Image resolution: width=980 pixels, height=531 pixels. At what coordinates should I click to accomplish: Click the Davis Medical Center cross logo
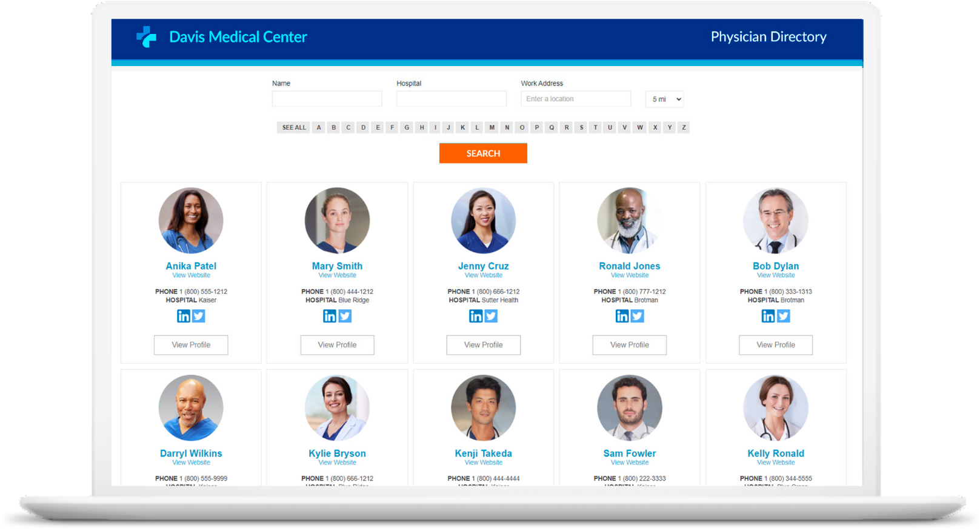(x=146, y=37)
